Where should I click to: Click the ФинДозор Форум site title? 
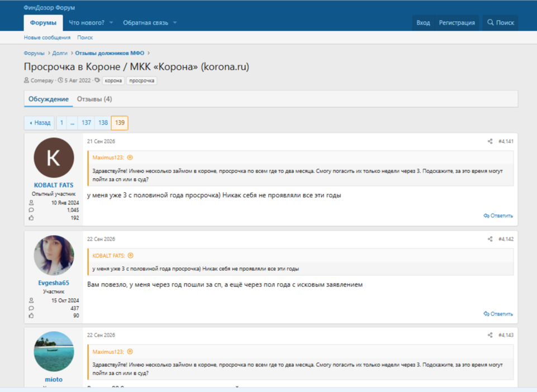(x=49, y=7)
